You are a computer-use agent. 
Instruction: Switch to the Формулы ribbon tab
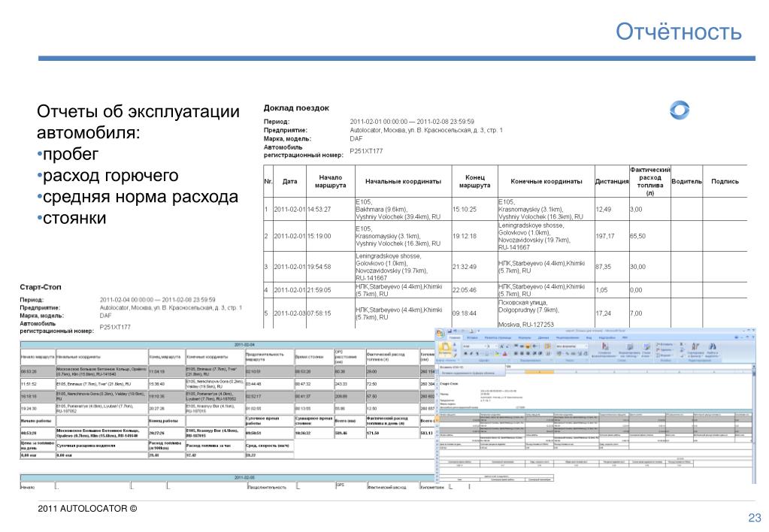tap(524, 338)
